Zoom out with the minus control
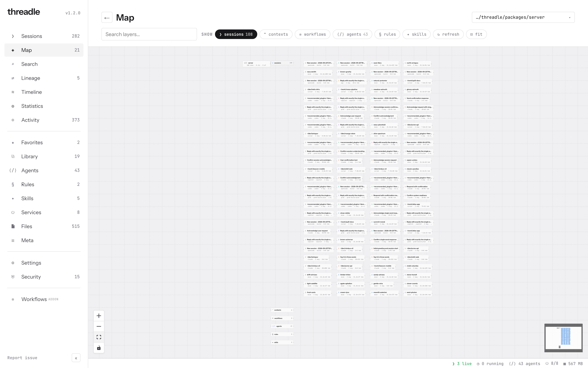Viewport: 588px width, 368px height. tap(99, 326)
